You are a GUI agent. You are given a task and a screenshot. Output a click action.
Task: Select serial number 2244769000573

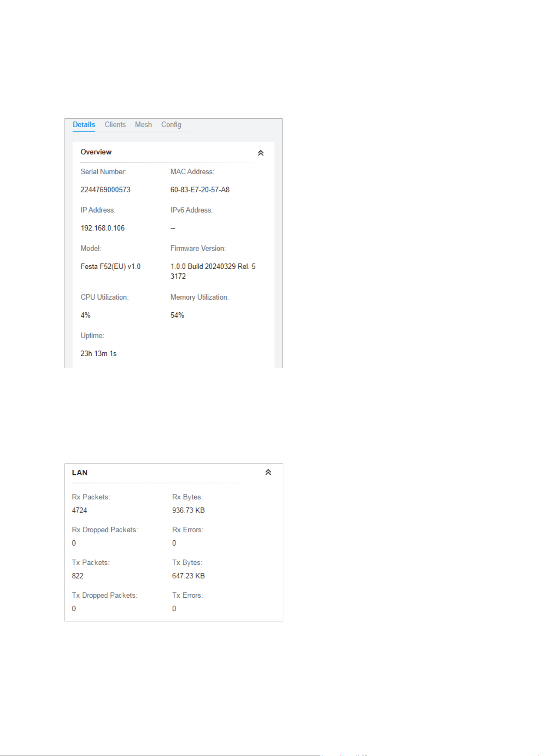[x=105, y=190]
